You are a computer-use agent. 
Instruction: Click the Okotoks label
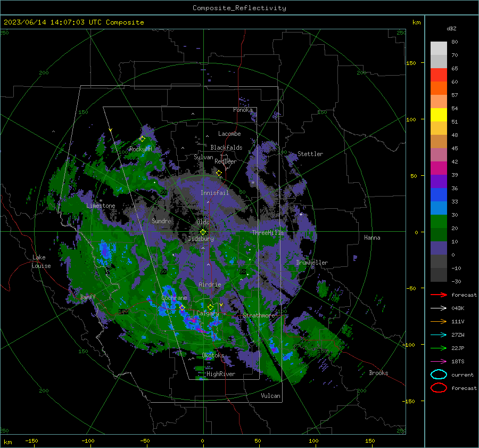(213, 355)
